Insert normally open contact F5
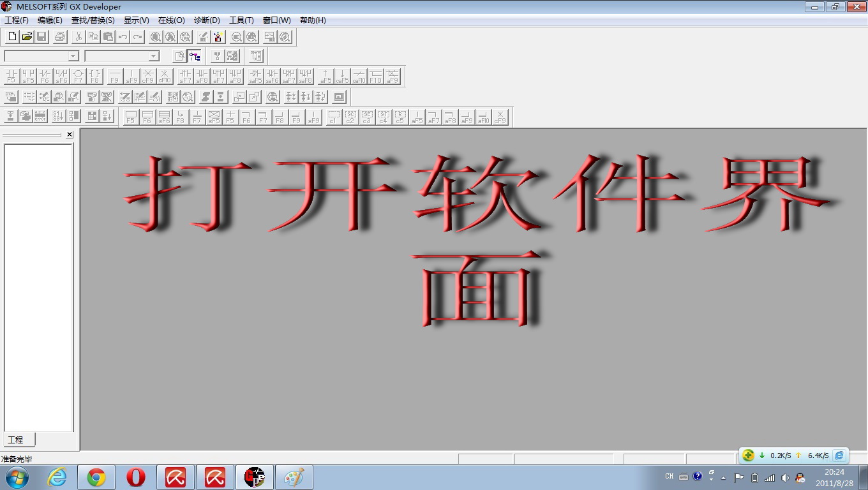868x490 pixels. tap(11, 77)
